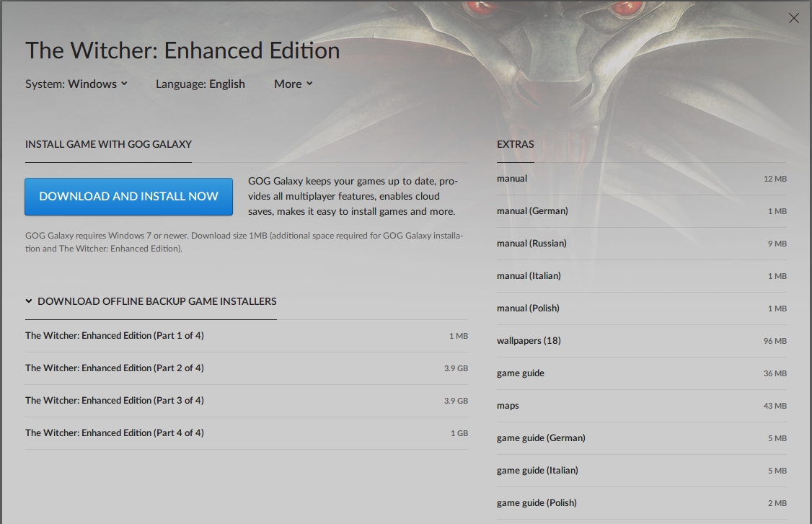812x524 pixels.
Task: Click Language: English selector
Action: pos(200,84)
